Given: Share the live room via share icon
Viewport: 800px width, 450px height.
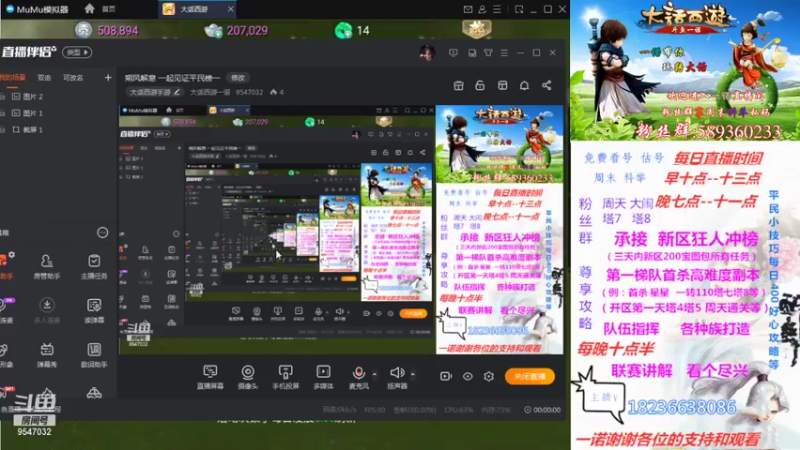Looking at the screenshot, I should coord(546,85).
